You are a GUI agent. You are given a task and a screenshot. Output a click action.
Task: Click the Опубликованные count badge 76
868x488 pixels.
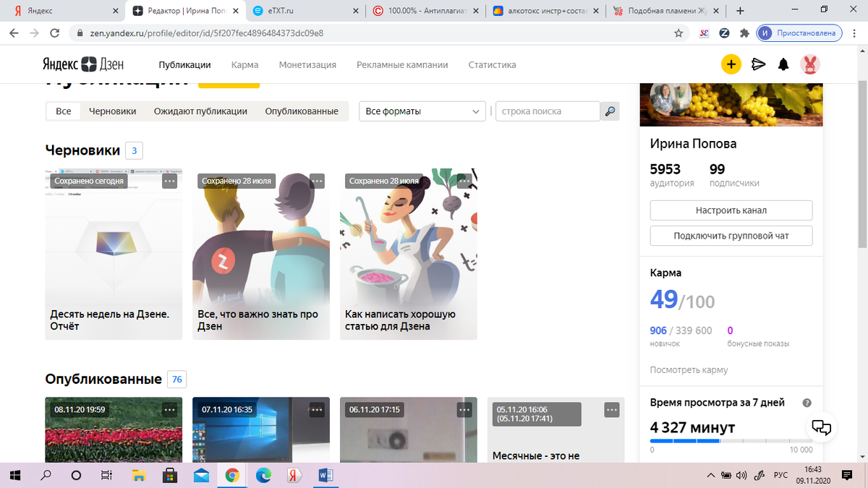[177, 380]
